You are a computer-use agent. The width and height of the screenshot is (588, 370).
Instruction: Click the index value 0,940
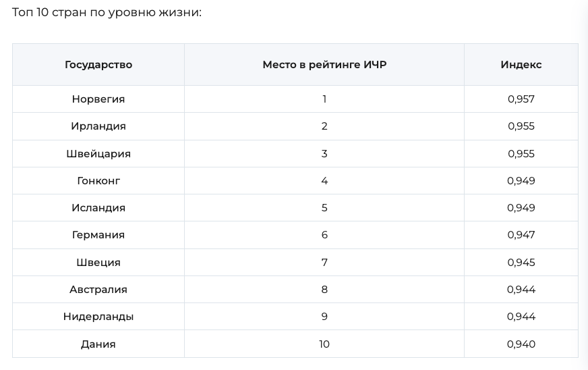pos(521,344)
